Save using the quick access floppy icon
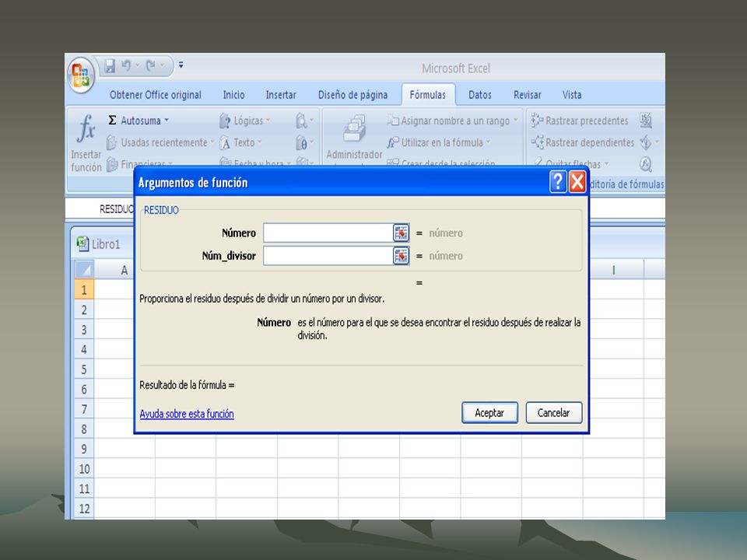Image resolution: width=747 pixels, height=560 pixels. (110, 65)
